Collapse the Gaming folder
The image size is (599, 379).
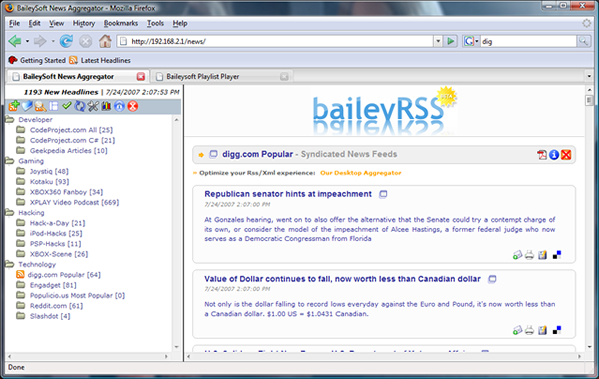(10, 161)
